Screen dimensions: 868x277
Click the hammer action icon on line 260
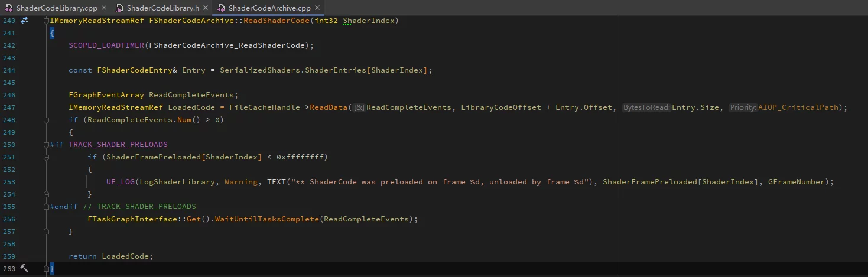24,269
